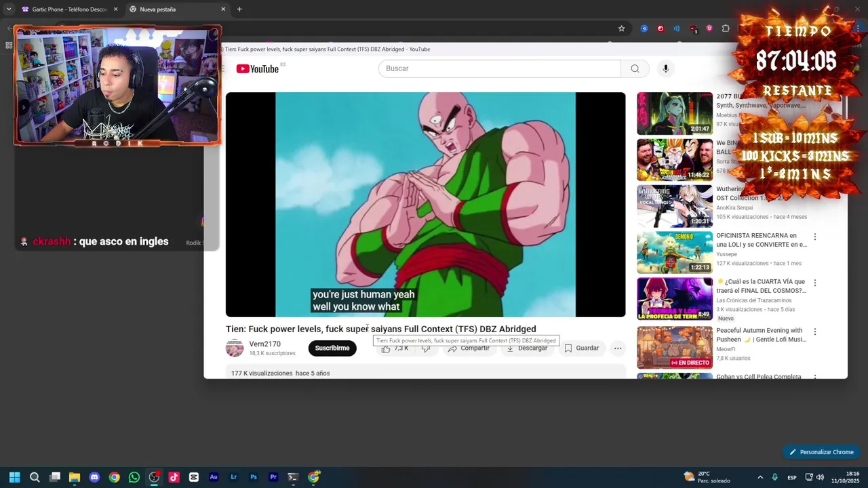Screen dimensions: 868x488
Task: Open File Explorer from the taskbar
Action: (75, 477)
